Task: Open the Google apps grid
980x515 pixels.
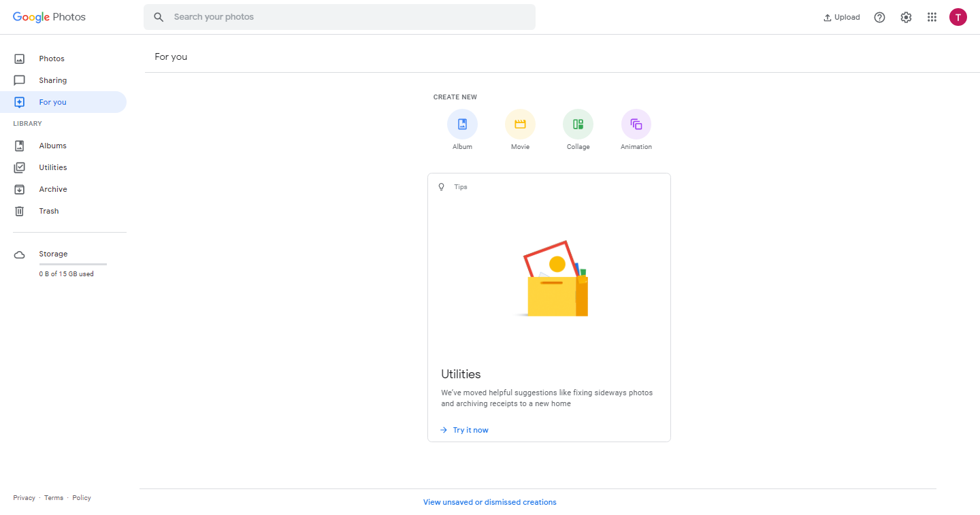Action: click(x=932, y=18)
